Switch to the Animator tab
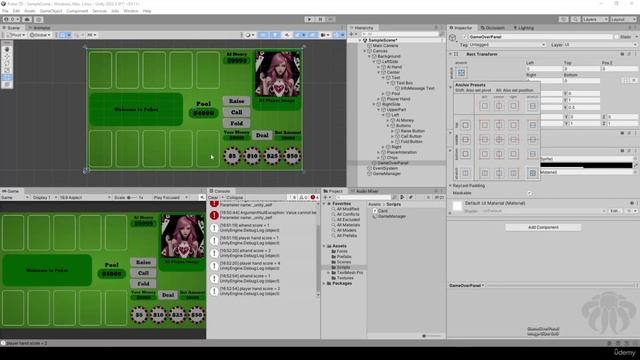 tap(40, 28)
